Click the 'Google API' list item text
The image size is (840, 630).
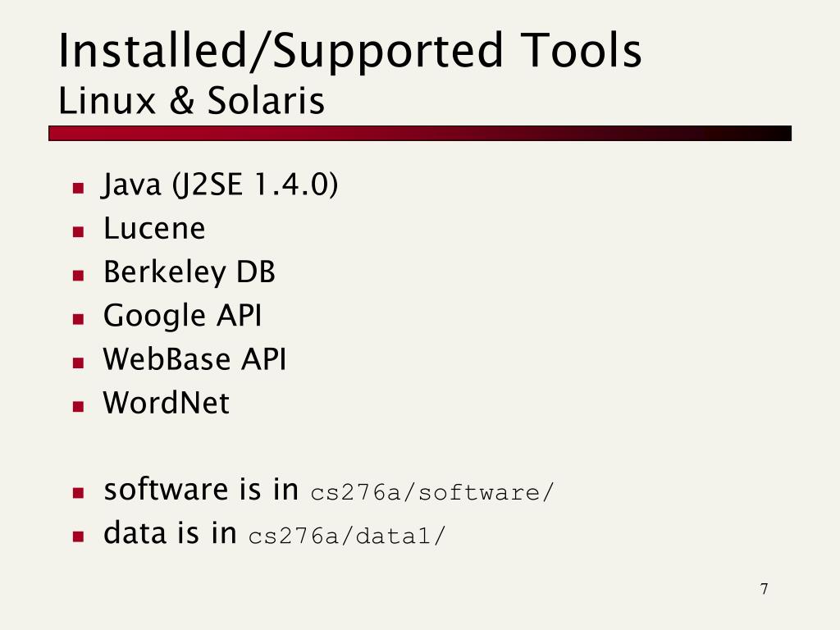[x=183, y=316]
